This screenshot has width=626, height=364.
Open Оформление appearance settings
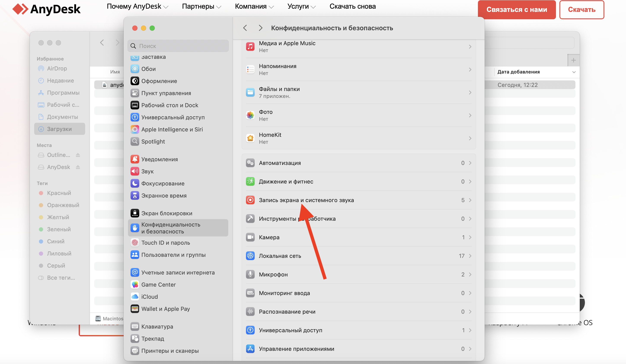178,81
